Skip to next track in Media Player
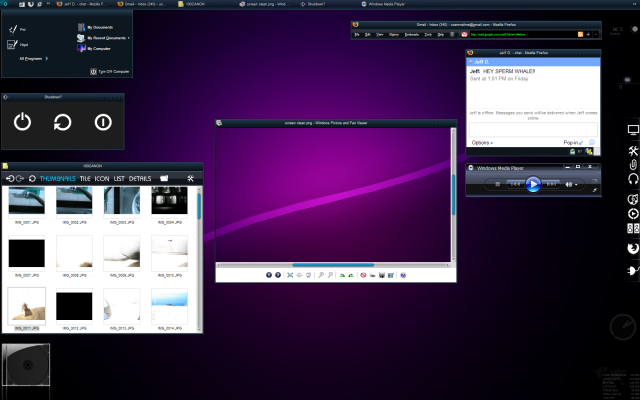 click(x=551, y=184)
